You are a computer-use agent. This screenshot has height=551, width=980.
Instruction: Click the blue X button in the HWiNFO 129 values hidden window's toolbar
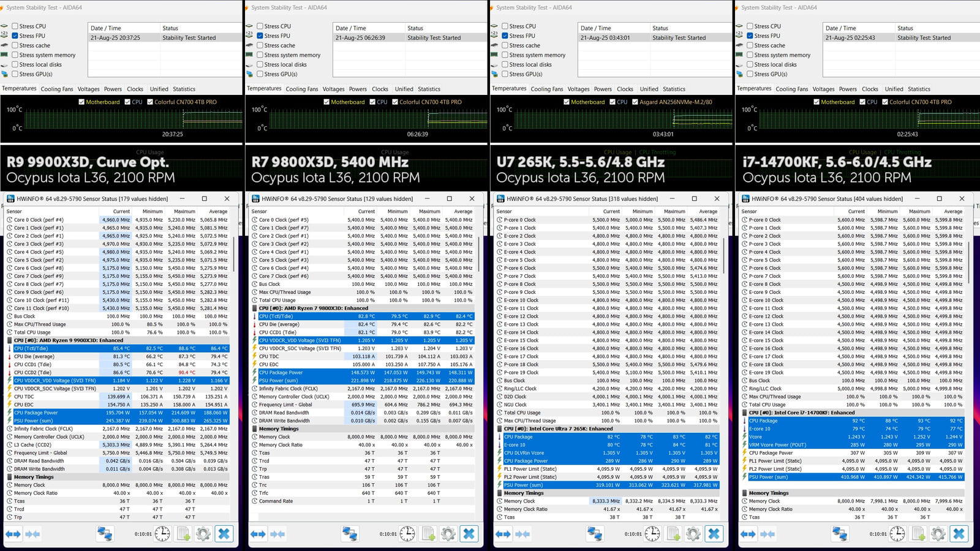[x=469, y=534]
